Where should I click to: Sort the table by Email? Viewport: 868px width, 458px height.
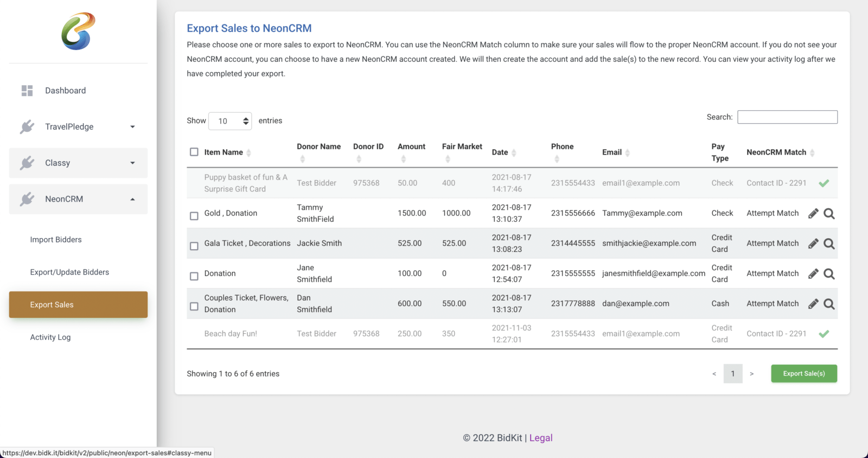[627, 153]
